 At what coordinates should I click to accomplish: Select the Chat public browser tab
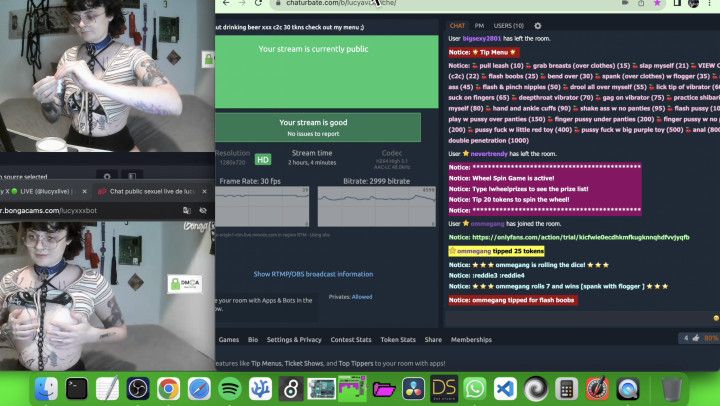point(152,191)
